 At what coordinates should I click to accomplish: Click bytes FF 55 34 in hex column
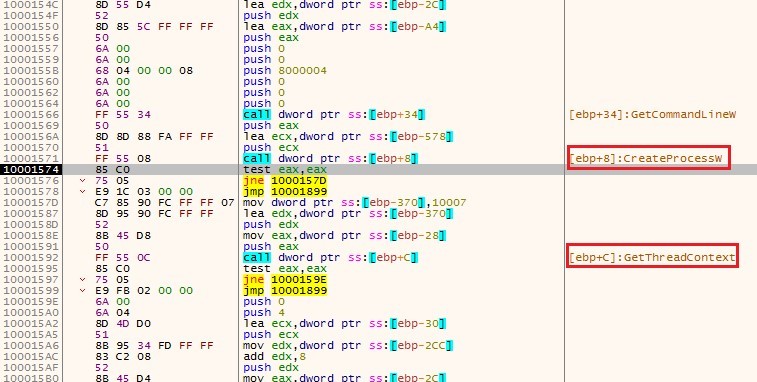(123, 114)
